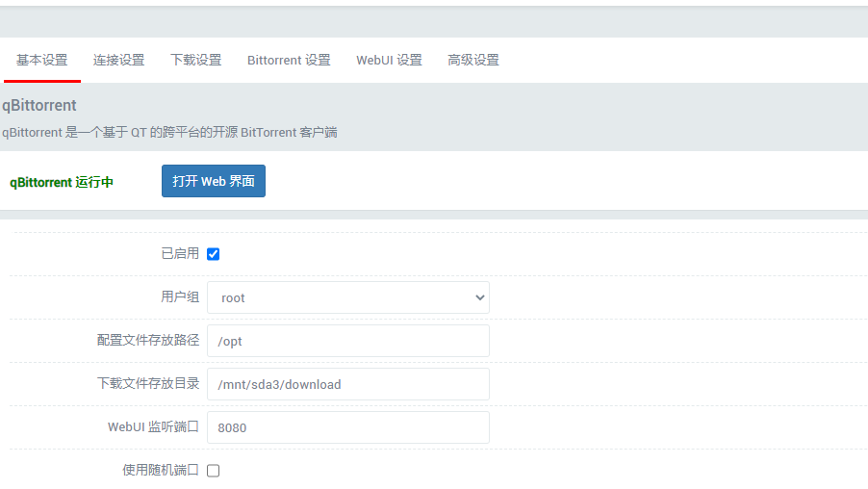Image resolution: width=868 pixels, height=489 pixels.
Task: Go to the Bittorrent 设置 tab
Action: (x=289, y=61)
